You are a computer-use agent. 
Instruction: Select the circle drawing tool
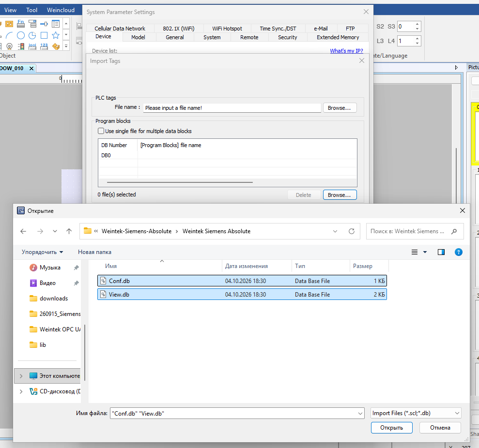pos(21,35)
